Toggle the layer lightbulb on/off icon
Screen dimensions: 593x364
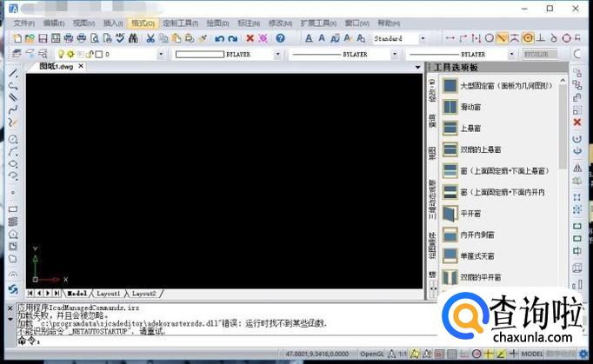(x=60, y=54)
